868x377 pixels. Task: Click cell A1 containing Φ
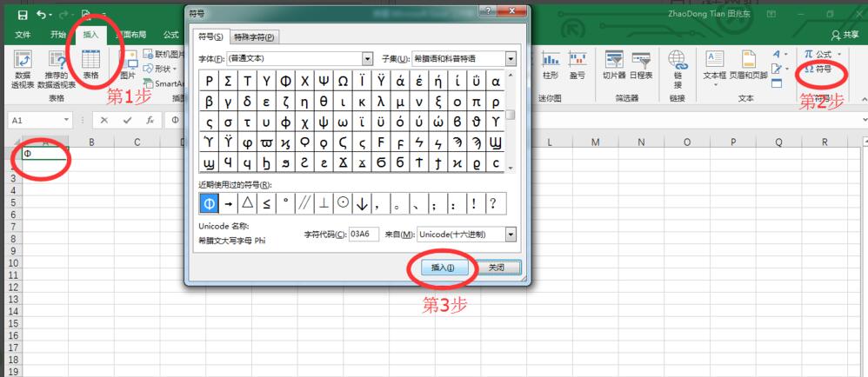coord(45,154)
